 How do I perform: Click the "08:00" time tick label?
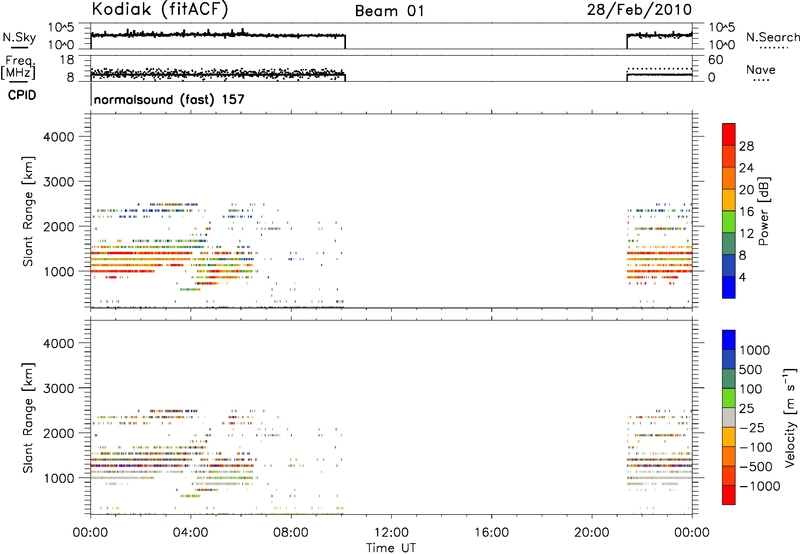tap(291, 533)
